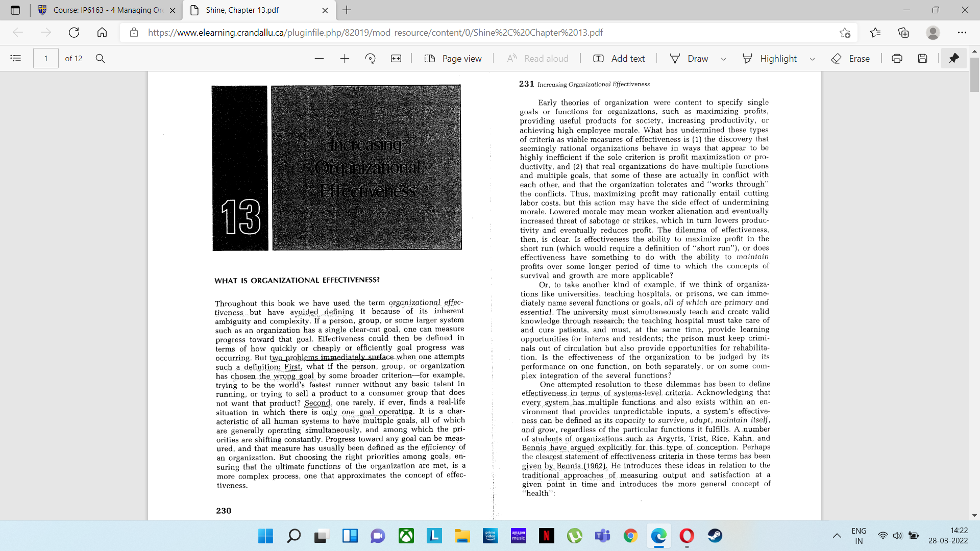Rotate the PDF page
Image resolution: width=980 pixels, height=551 pixels.
[371, 58]
